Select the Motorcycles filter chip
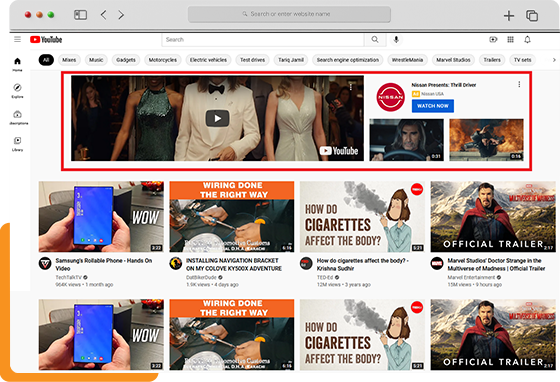 click(x=162, y=60)
